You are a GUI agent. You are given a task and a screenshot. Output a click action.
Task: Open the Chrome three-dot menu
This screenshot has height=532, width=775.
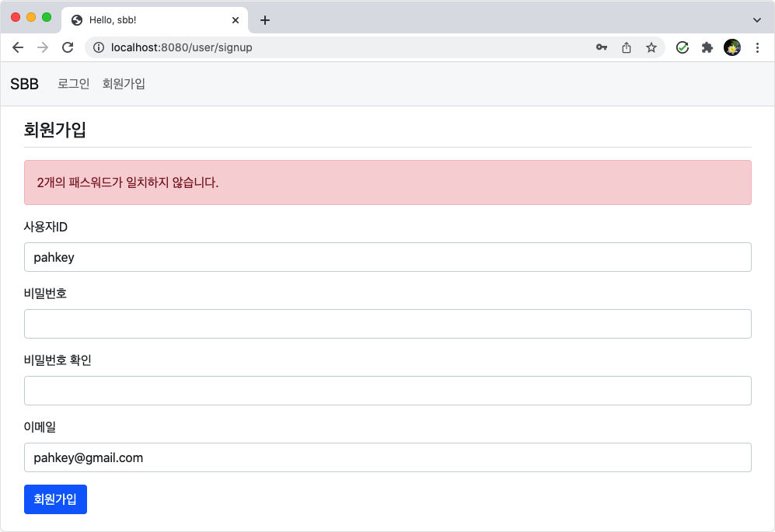(x=757, y=47)
